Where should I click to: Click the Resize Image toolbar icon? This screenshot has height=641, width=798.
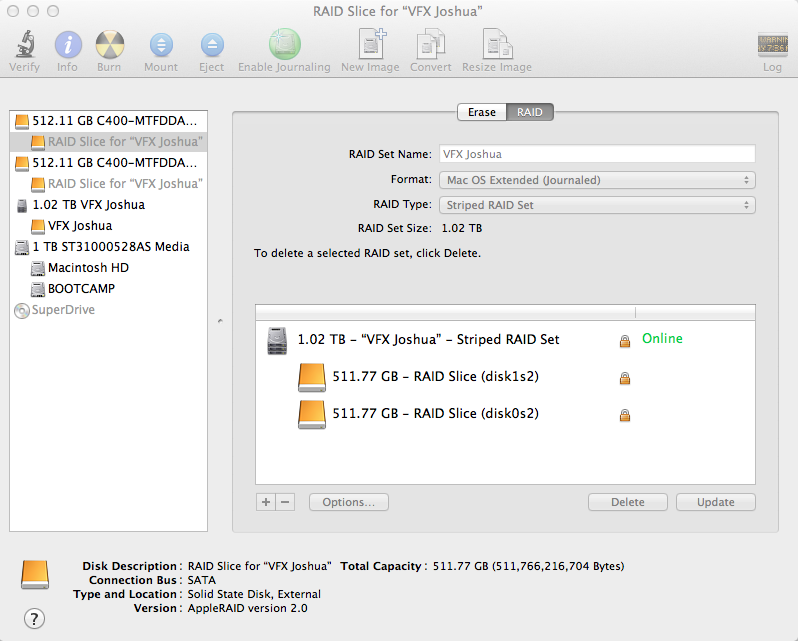click(497, 44)
